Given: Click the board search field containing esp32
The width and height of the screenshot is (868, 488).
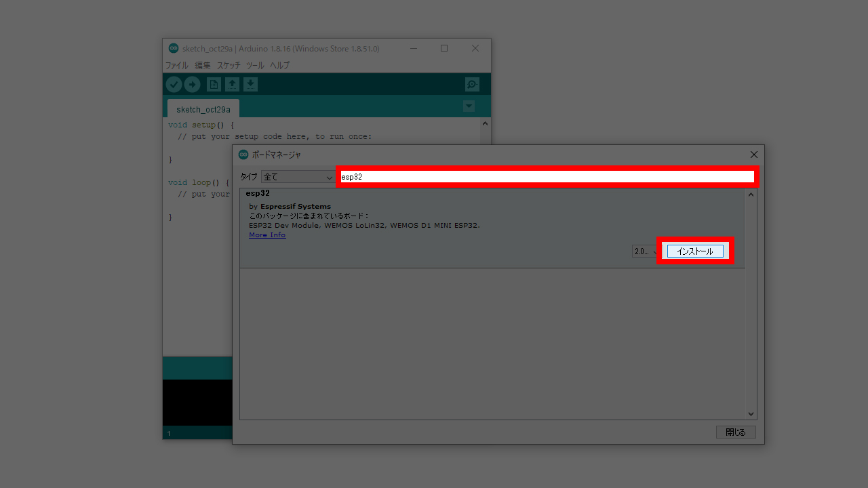Looking at the screenshot, I should click(547, 177).
